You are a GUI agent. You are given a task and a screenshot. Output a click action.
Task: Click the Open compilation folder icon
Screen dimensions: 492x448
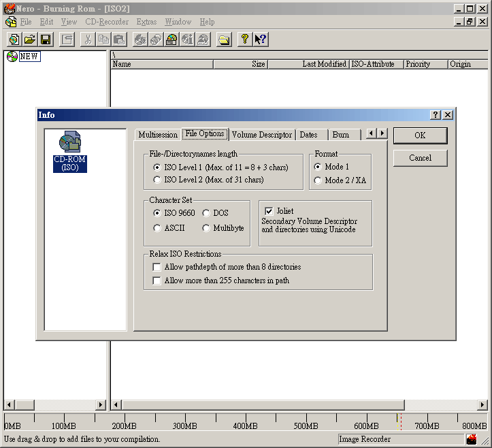[30, 39]
